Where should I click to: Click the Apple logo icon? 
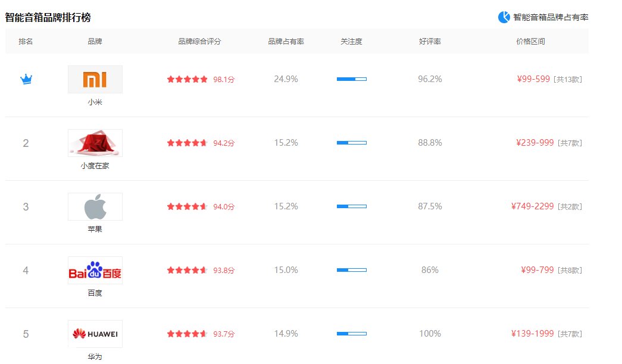click(x=95, y=206)
